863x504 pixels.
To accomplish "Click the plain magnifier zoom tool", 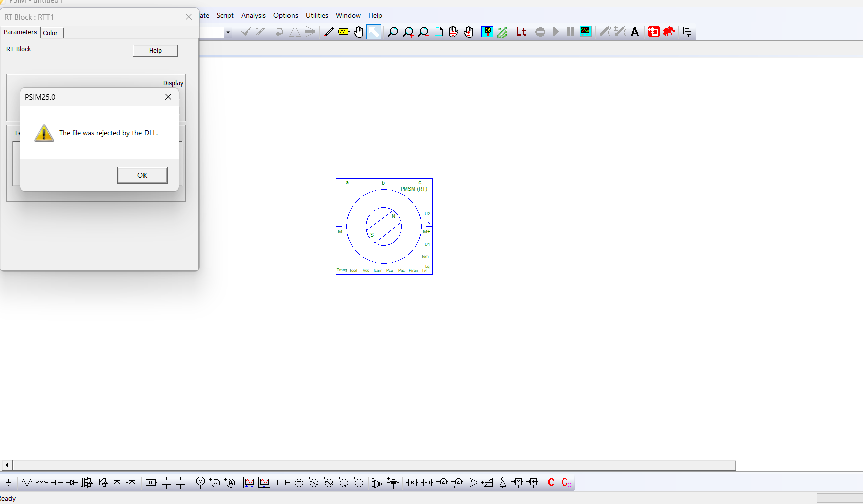I will tap(393, 32).
